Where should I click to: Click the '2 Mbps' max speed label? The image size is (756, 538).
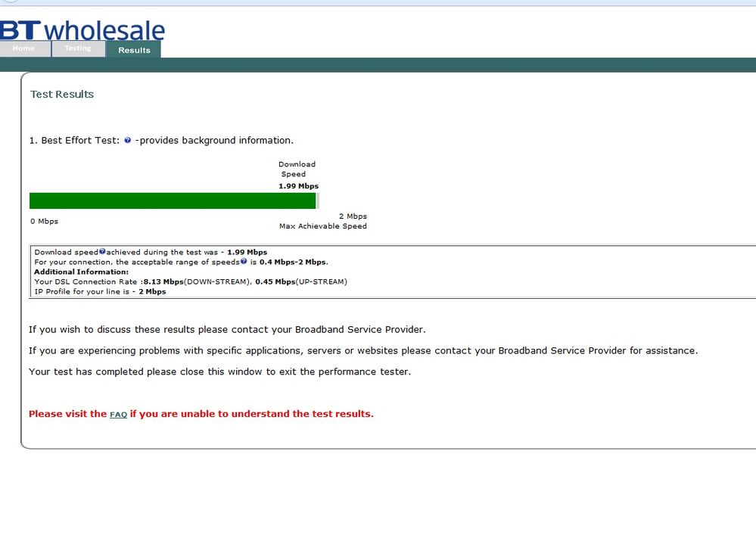[x=353, y=216]
